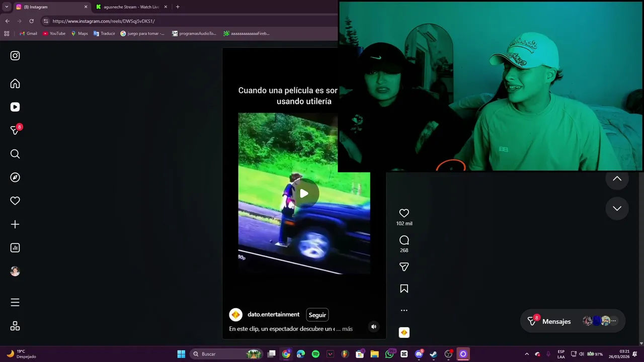
Task: Open "juego para tomar" bookmark
Action: [142, 34]
